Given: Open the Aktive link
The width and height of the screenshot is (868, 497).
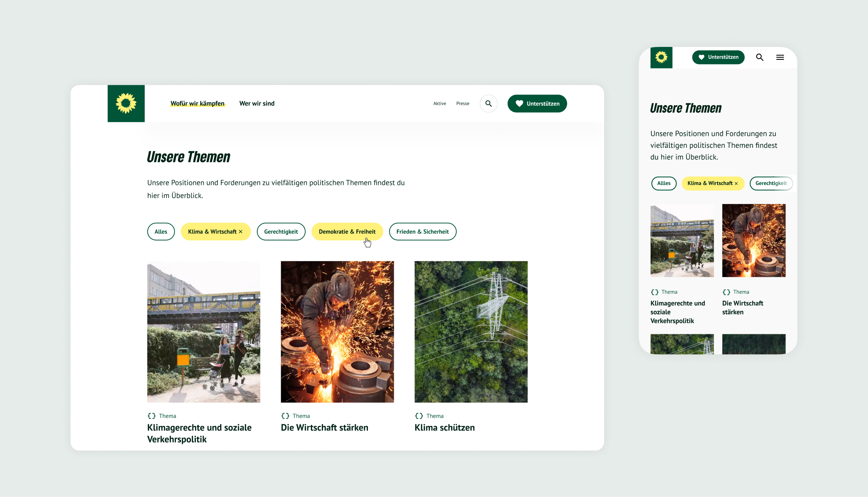Looking at the screenshot, I should pos(439,103).
